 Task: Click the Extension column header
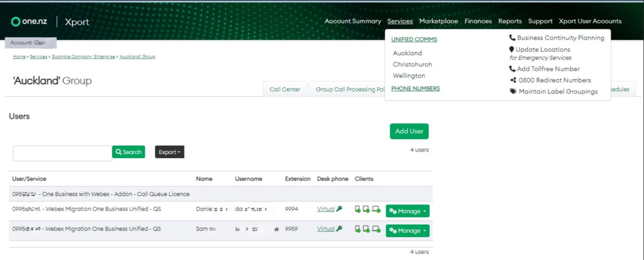coord(298,179)
